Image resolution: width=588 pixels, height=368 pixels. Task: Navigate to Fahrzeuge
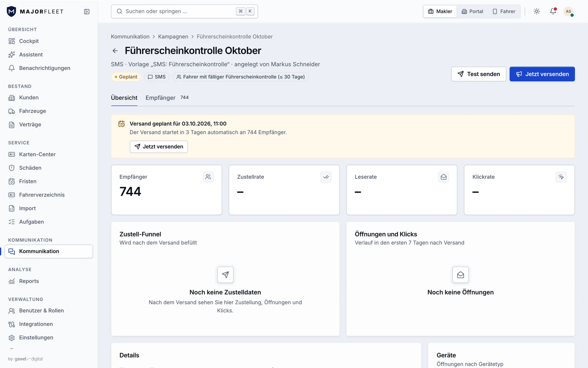[49, 111]
